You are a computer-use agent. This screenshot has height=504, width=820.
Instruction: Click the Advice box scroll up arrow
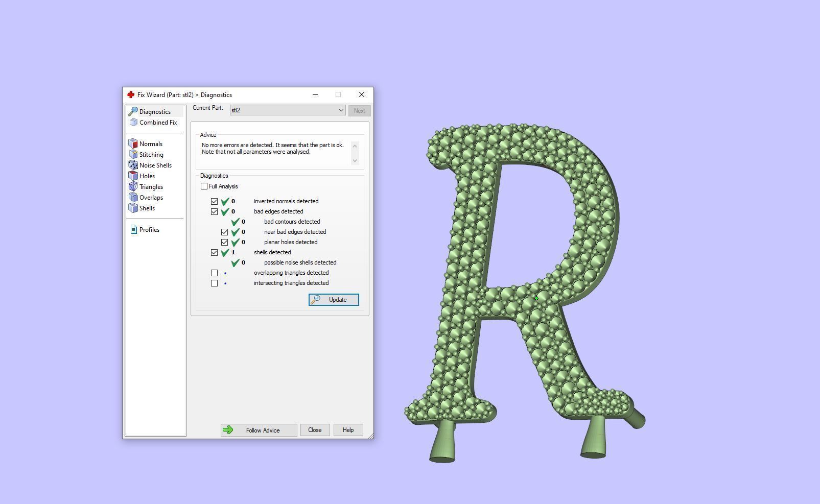[x=355, y=146]
